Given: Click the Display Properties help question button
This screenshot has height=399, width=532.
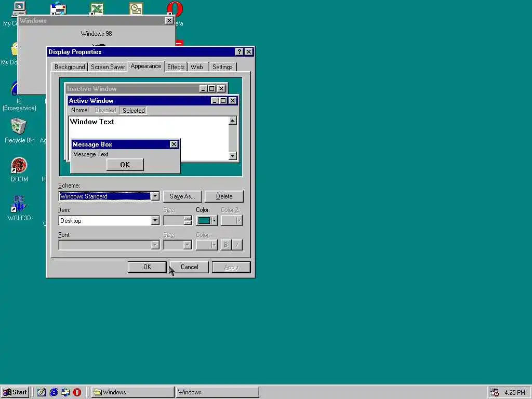Looking at the screenshot, I should click(x=239, y=51).
